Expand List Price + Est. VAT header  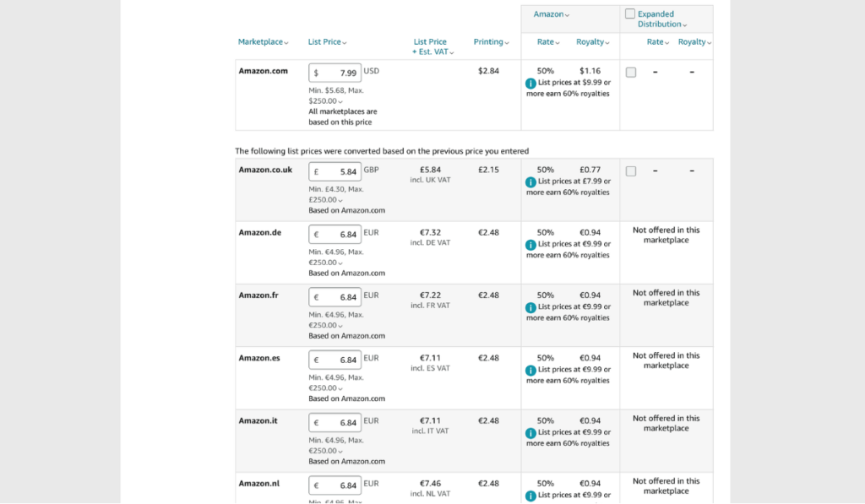(x=432, y=47)
